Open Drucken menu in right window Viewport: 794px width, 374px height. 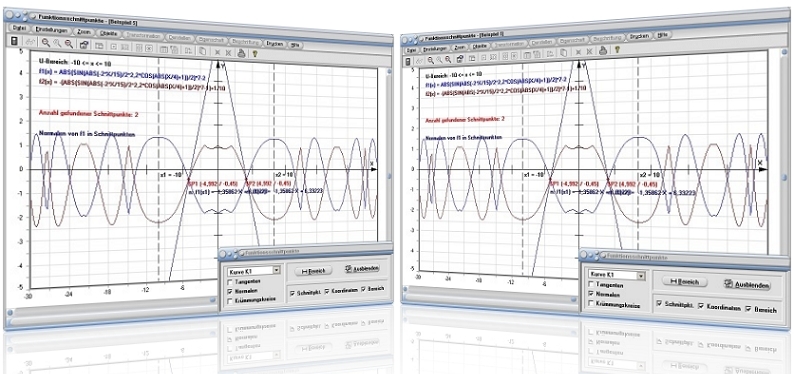pos(639,36)
